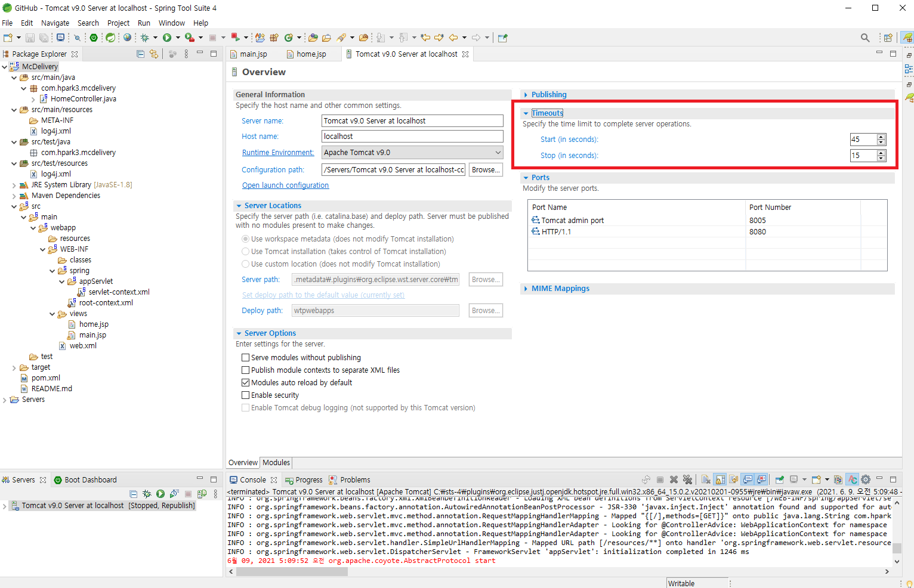Select Use workspace metadata radio option
This screenshot has width=914, height=588.
point(245,239)
